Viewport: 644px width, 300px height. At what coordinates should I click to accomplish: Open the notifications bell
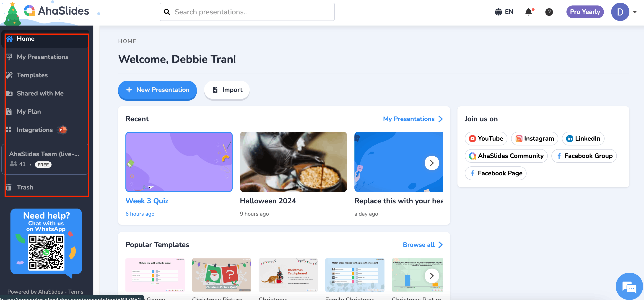[529, 12]
